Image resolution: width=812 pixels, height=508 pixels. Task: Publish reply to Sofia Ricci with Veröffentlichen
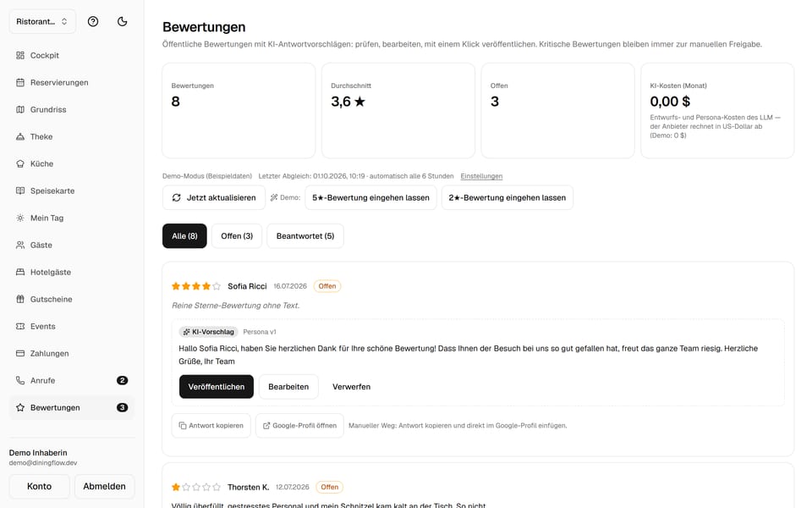(217, 387)
